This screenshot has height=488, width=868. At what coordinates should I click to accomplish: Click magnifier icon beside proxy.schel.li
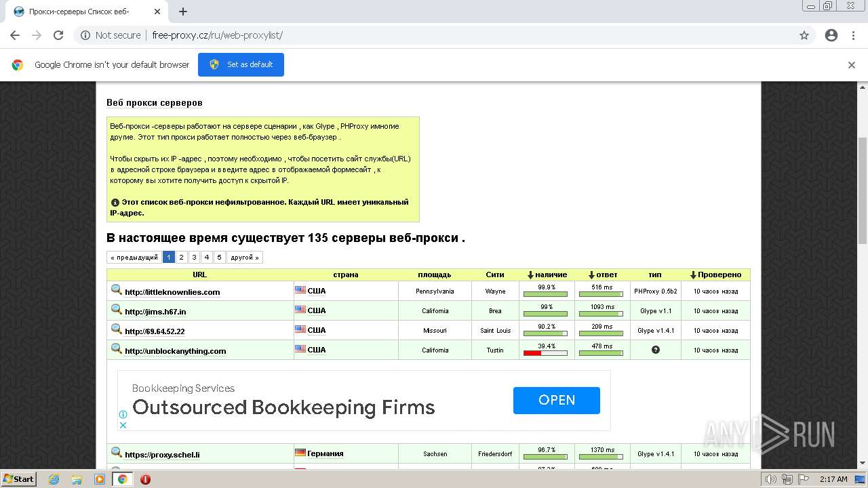(x=117, y=452)
